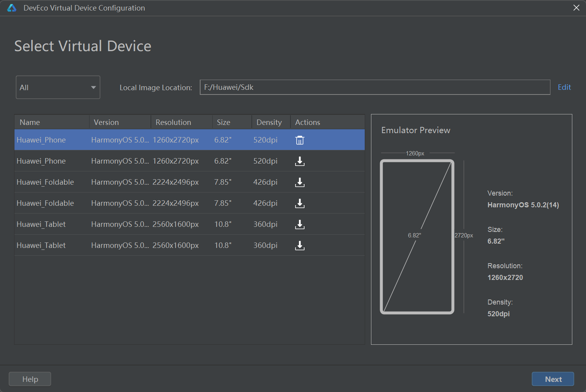Click the 520dpi density value in preview panel
586x392 pixels.
498,314
